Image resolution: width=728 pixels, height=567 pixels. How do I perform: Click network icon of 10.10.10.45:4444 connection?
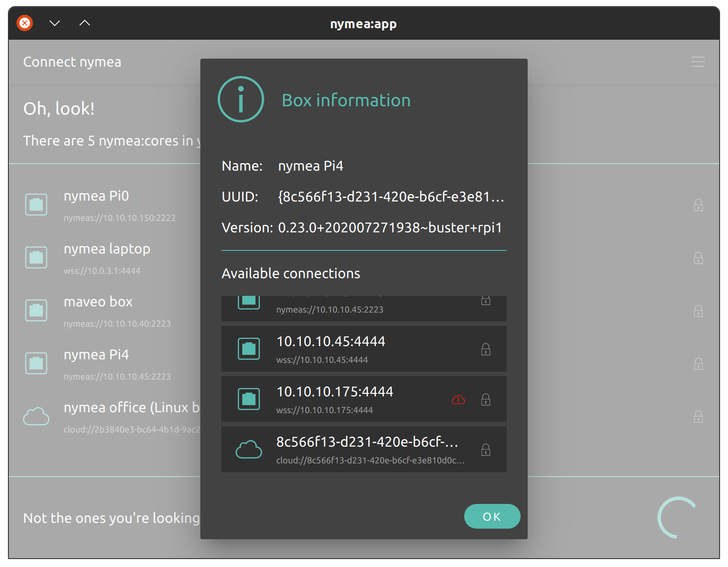[249, 349]
